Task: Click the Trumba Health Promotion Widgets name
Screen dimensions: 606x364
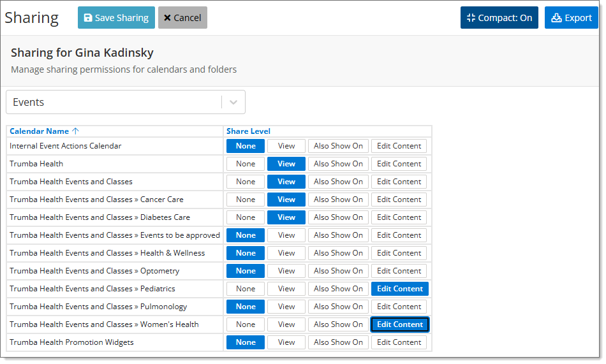Action: click(x=71, y=342)
